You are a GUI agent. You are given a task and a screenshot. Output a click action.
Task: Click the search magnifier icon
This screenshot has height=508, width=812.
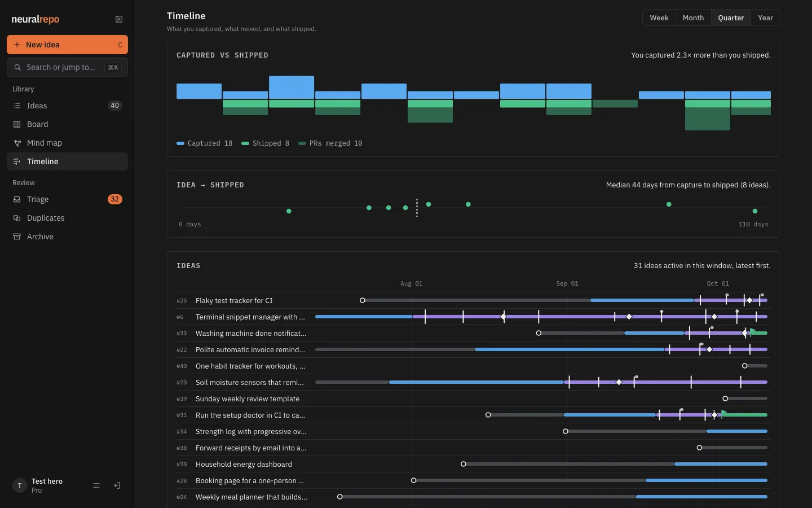click(x=17, y=67)
